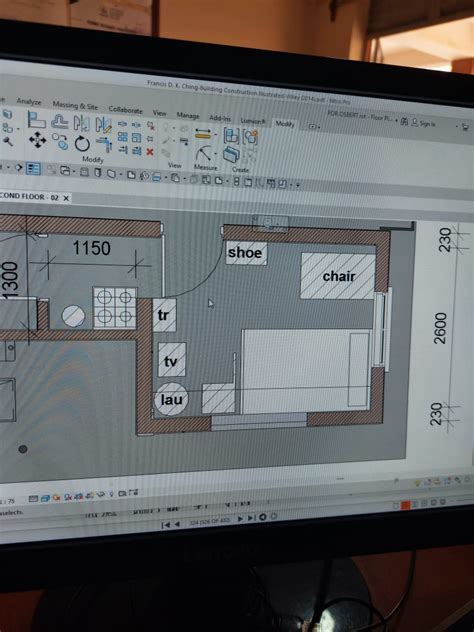Close the SECOND FLOOR - 02 view tab
The height and width of the screenshot is (632, 474).
66,198
